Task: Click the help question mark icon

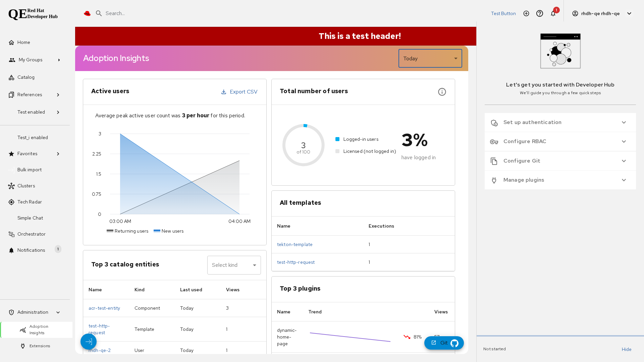Action: [x=540, y=13]
